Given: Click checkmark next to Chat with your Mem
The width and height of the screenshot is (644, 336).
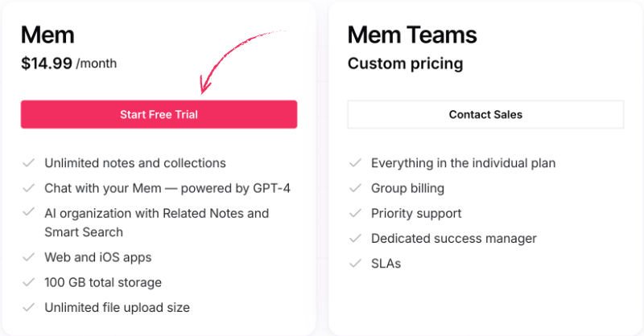Looking at the screenshot, I should (28, 188).
